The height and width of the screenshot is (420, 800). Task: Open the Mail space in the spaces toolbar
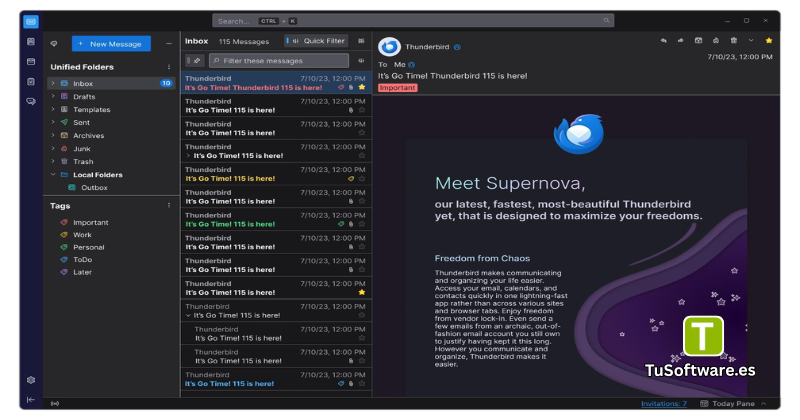31,21
